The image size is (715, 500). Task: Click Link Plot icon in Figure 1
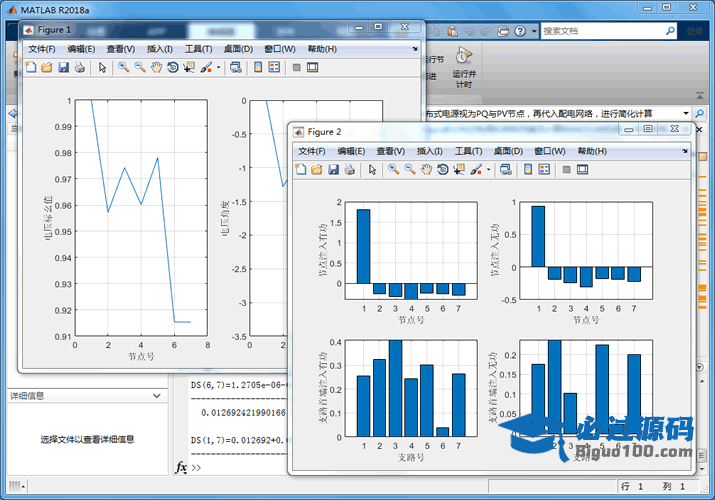[235, 68]
